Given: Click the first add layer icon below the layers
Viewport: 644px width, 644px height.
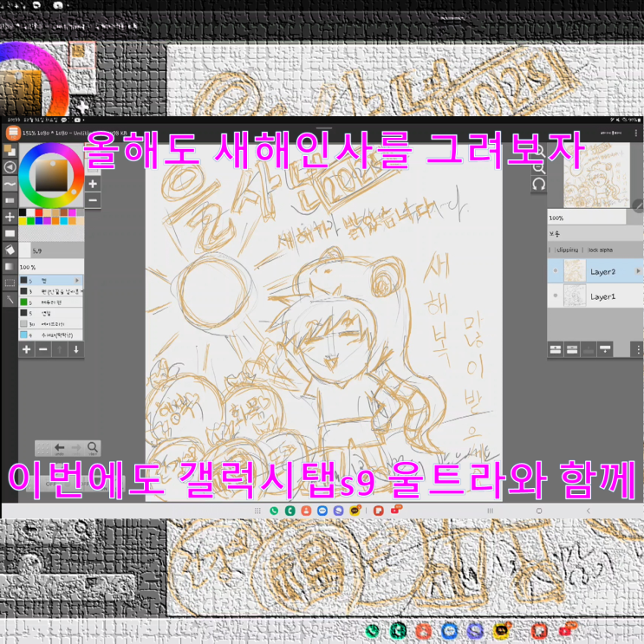Looking at the screenshot, I should point(556,349).
